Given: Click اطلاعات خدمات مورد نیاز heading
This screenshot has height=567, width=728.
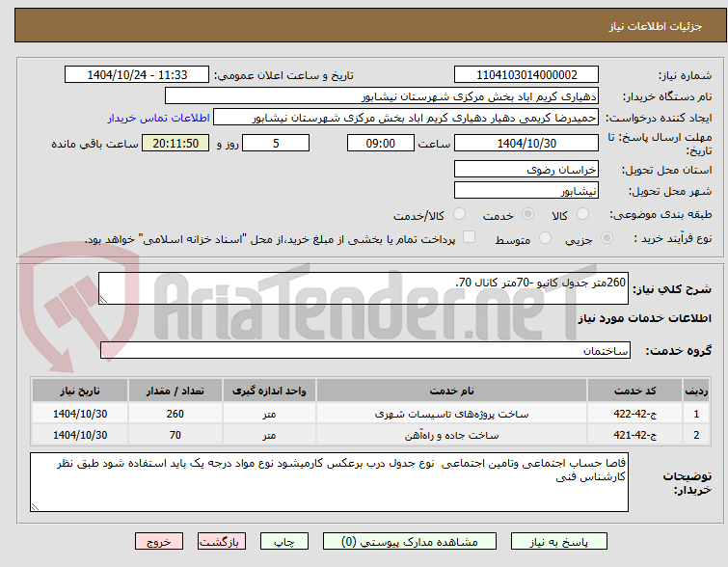Looking at the screenshot, I should [x=644, y=318].
